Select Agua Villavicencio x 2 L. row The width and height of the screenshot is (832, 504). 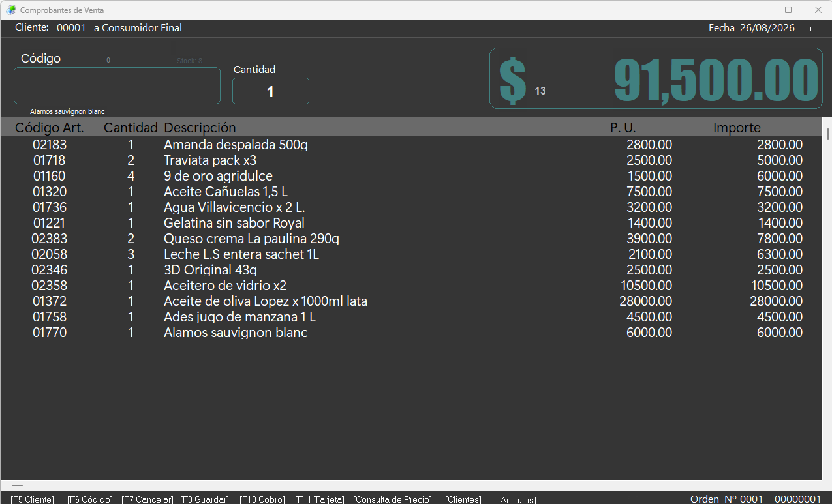[411, 207]
